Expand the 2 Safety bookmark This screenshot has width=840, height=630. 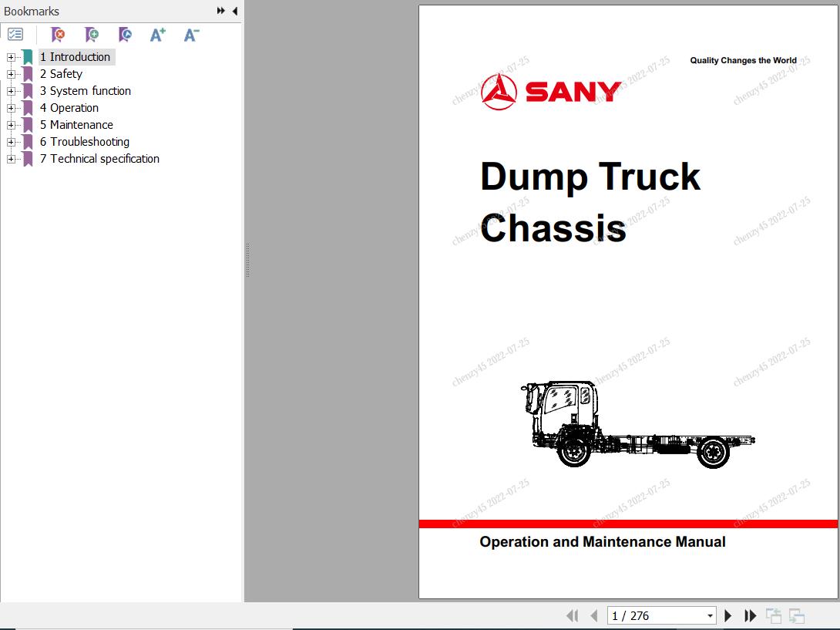9,73
